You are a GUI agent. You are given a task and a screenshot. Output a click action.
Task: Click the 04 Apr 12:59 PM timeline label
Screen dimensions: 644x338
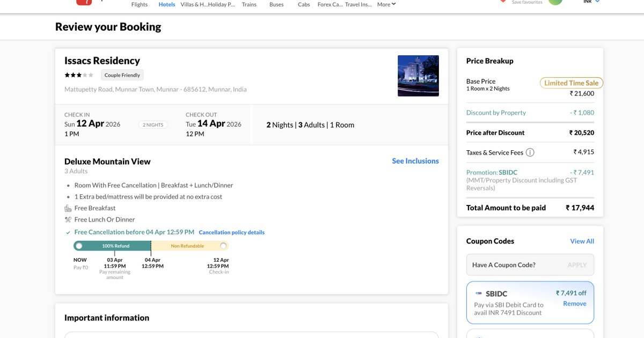[152, 263]
